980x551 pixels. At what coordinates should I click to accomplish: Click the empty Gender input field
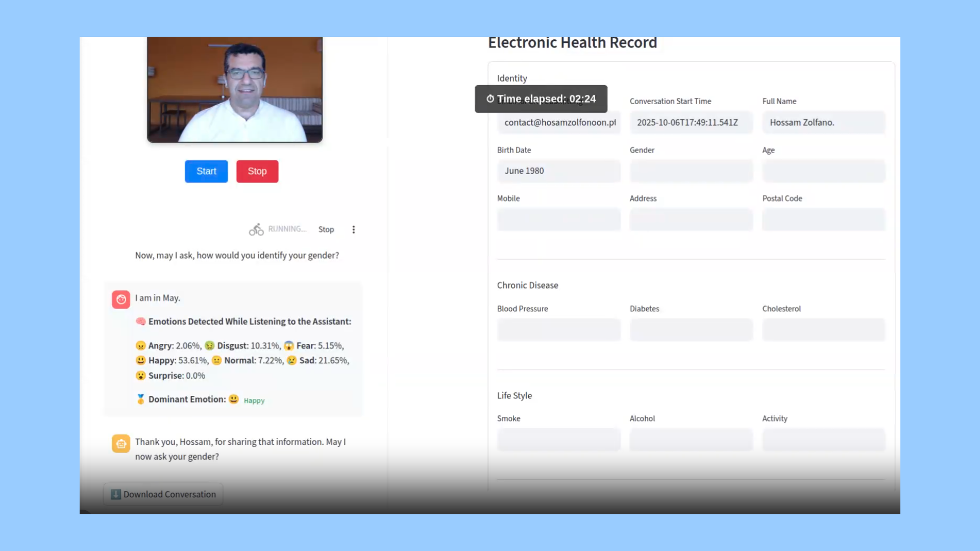[x=691, y=171]
